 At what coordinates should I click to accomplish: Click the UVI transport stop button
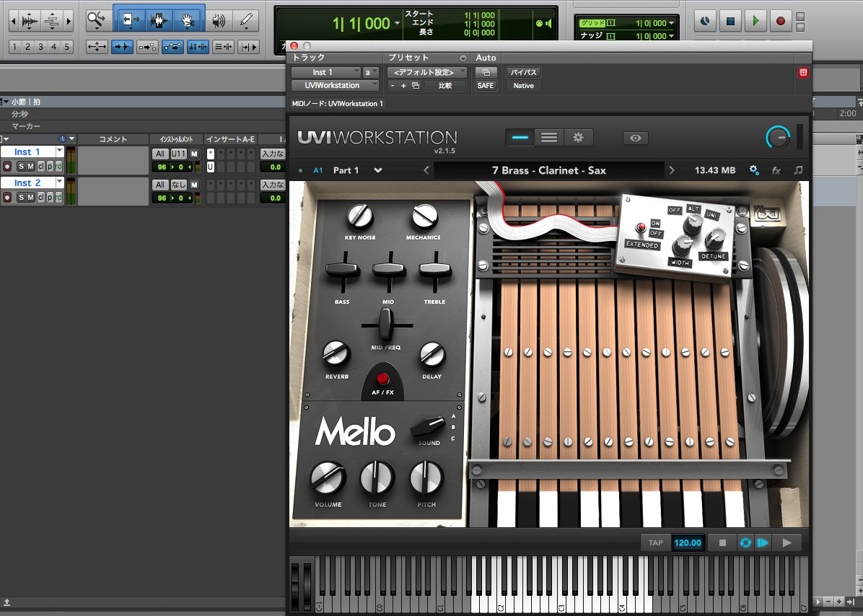coord(722,543)
